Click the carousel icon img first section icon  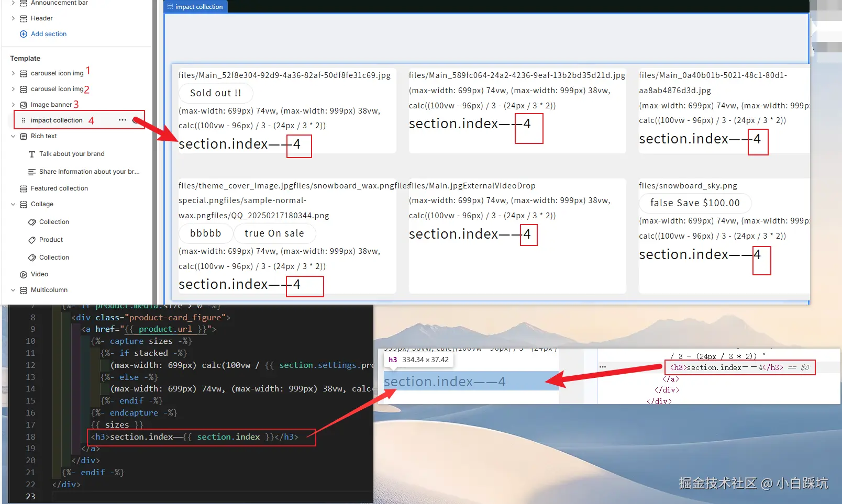click(x=24, y=73)
